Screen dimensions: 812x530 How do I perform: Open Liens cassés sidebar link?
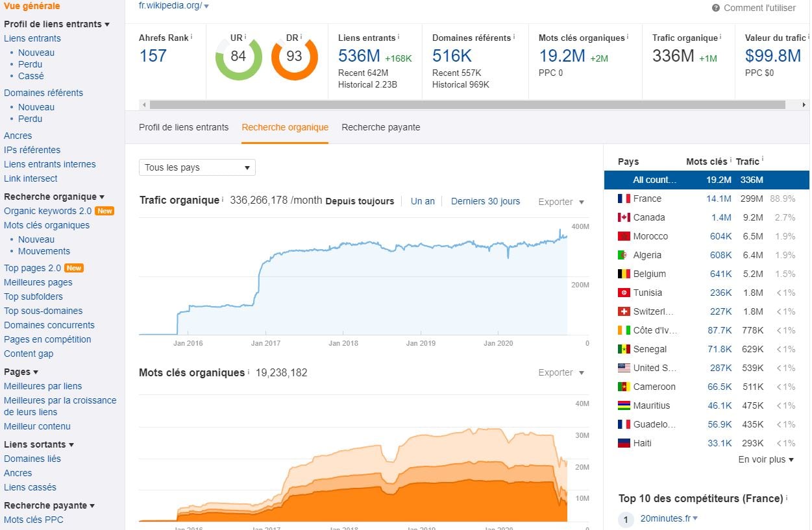coord(30,487)
